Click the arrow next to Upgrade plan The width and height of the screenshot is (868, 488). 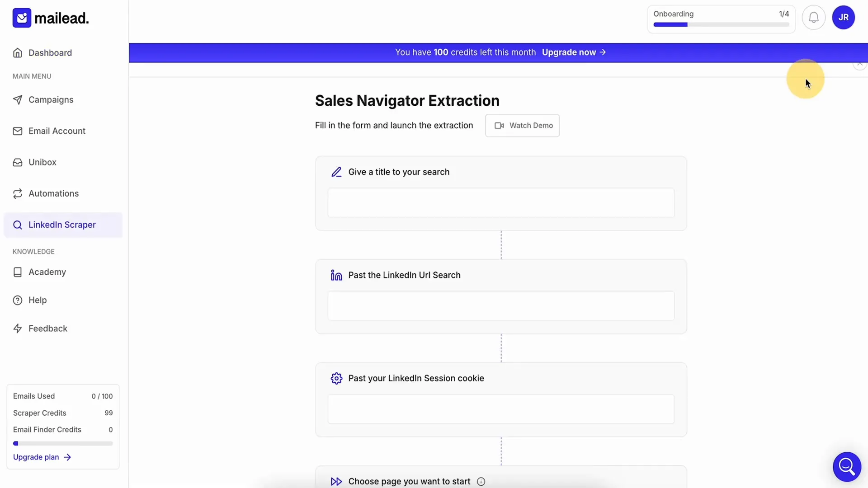click(67, 457)
